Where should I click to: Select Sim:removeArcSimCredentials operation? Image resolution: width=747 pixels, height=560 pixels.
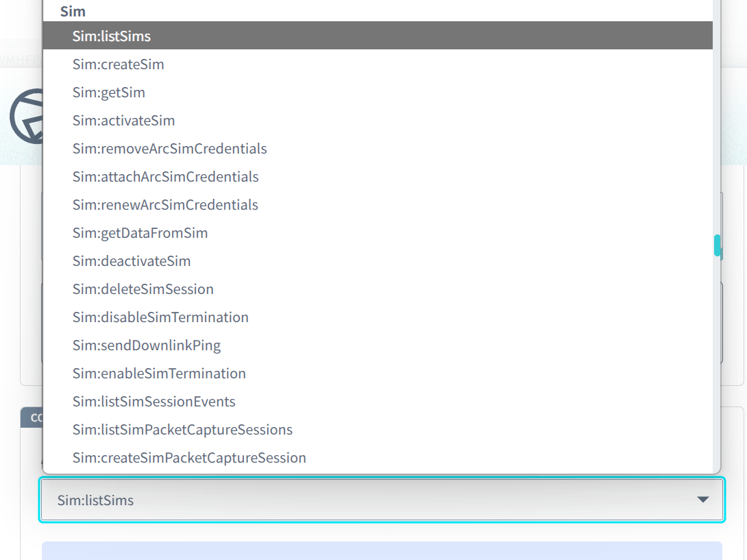169,148
